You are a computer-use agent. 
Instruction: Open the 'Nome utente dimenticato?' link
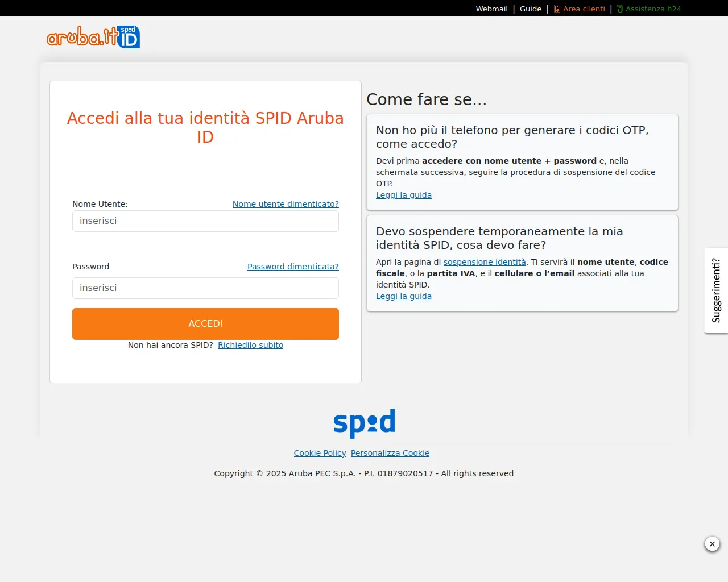(286, 204)
